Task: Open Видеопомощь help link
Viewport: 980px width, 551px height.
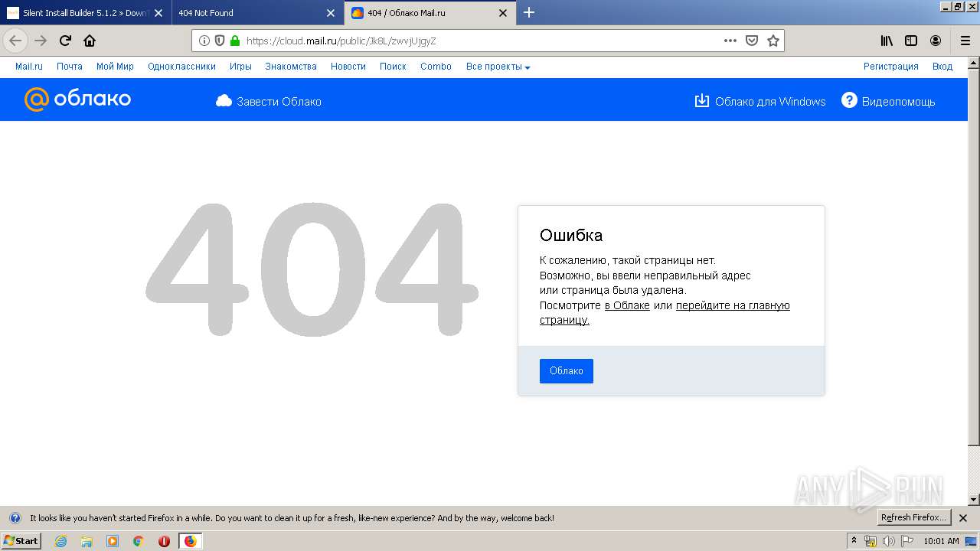Action: tap(888, 101)
